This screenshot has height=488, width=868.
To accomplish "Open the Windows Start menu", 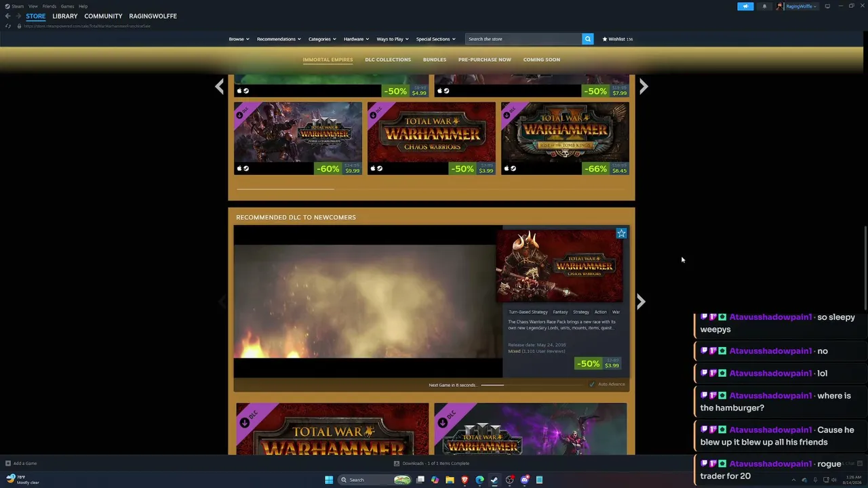I will [x=329, y=480].
